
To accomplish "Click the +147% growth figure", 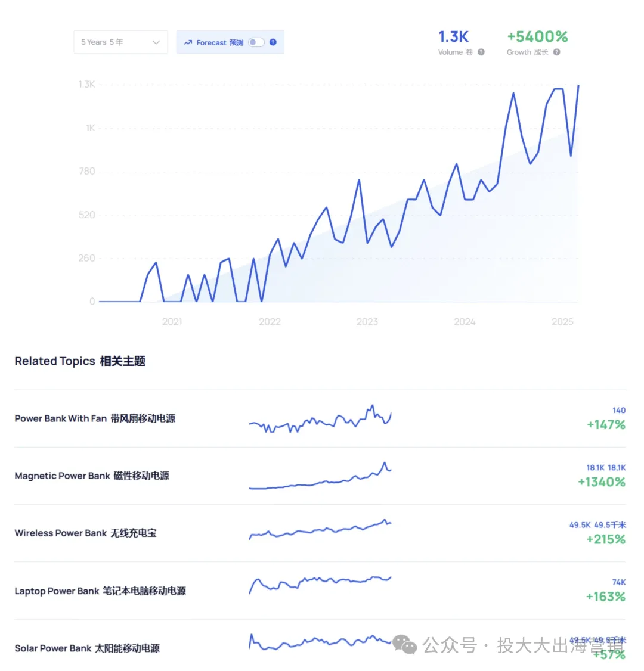I will tap(606, 424).
